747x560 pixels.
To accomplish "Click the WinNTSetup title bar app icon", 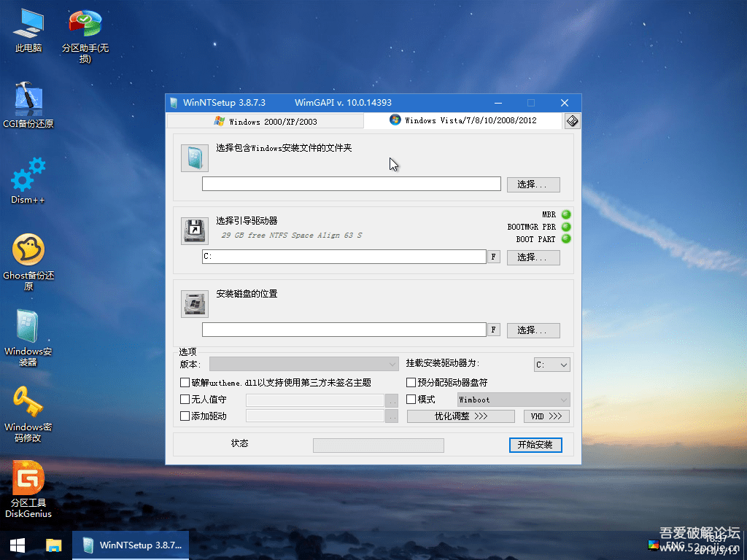I will [x=174, y=103].
